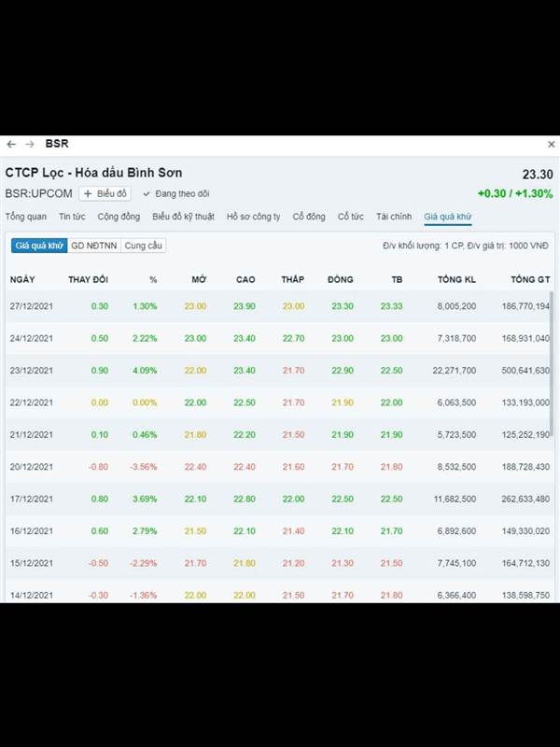
Task: Select the 17/12/2021 date cell
Action: (x=32, y=499)
